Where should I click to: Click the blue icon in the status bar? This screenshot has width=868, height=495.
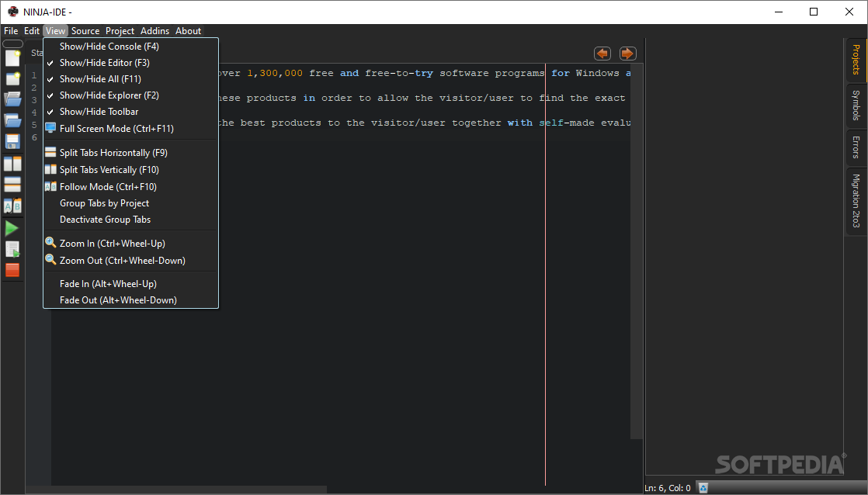point(703,488)
